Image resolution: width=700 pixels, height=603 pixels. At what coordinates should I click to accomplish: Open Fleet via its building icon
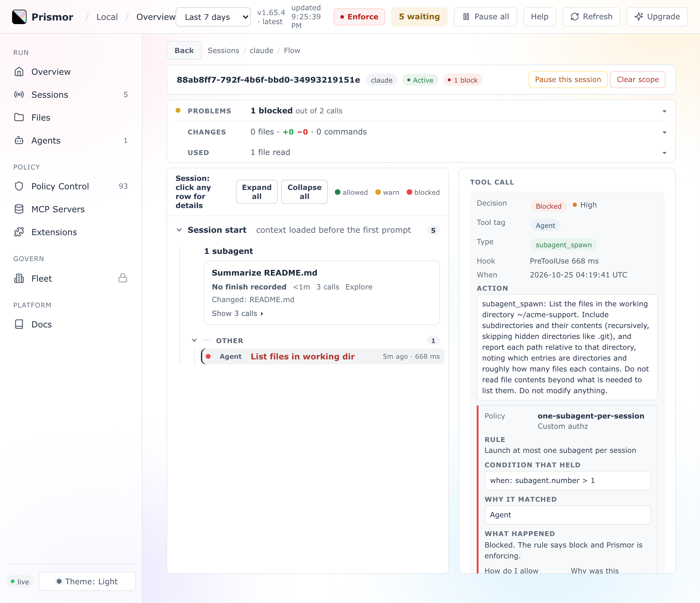(x=19, y=278)
